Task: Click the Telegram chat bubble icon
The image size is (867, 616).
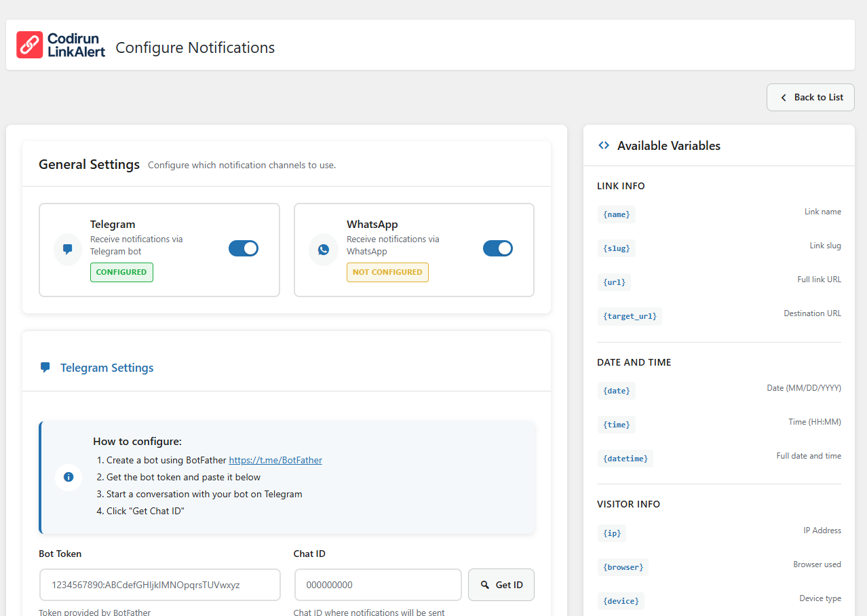Action: pos(68,250)
